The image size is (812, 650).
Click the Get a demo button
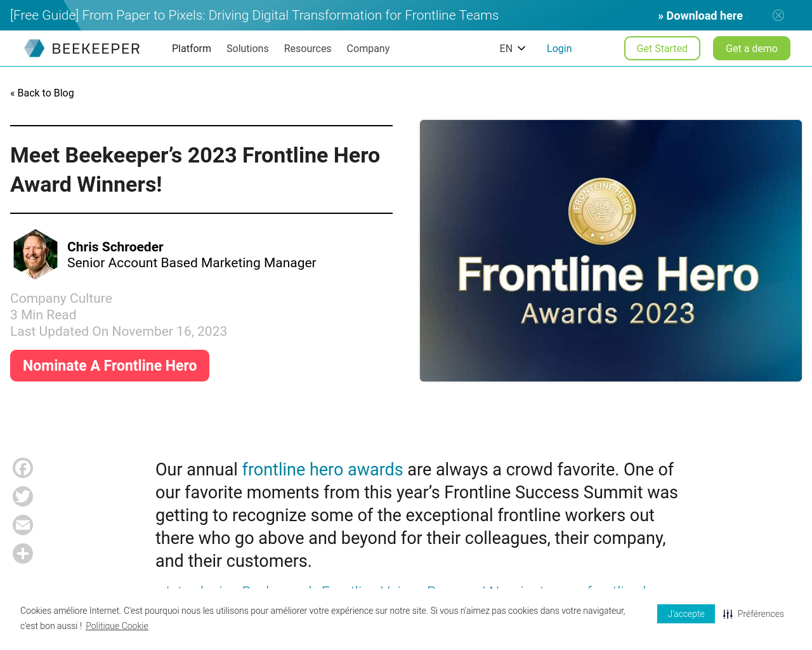tap(752, 48)
